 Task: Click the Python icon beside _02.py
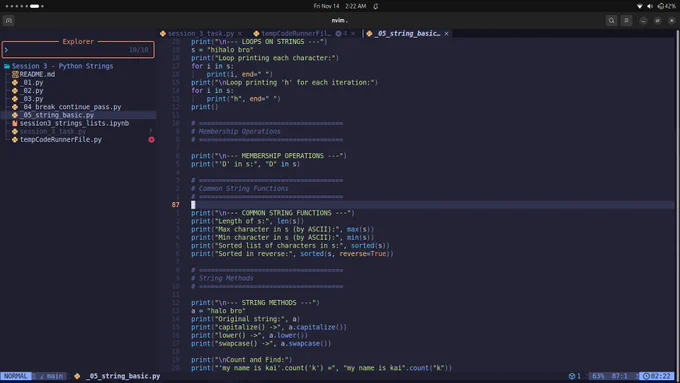tap(15, 91)
